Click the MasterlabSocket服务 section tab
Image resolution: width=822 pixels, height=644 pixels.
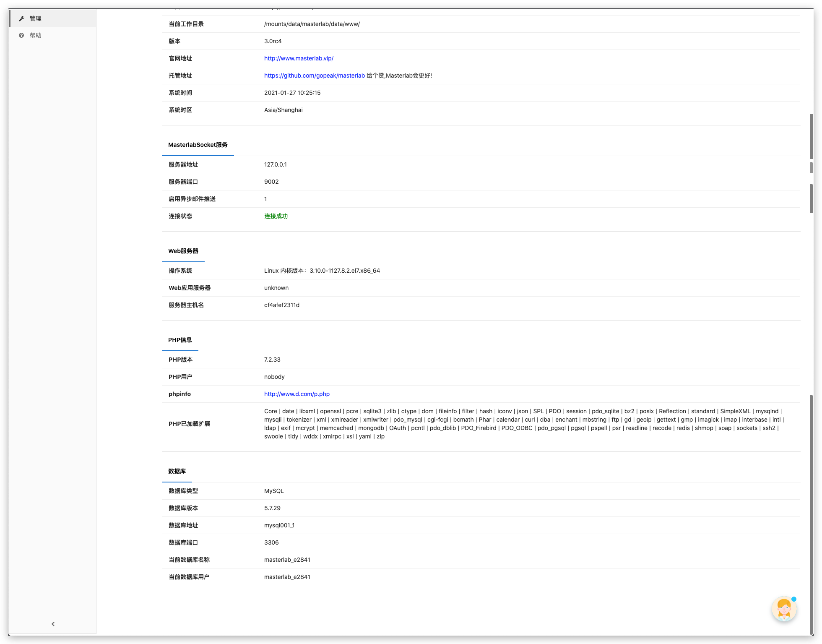198,144
